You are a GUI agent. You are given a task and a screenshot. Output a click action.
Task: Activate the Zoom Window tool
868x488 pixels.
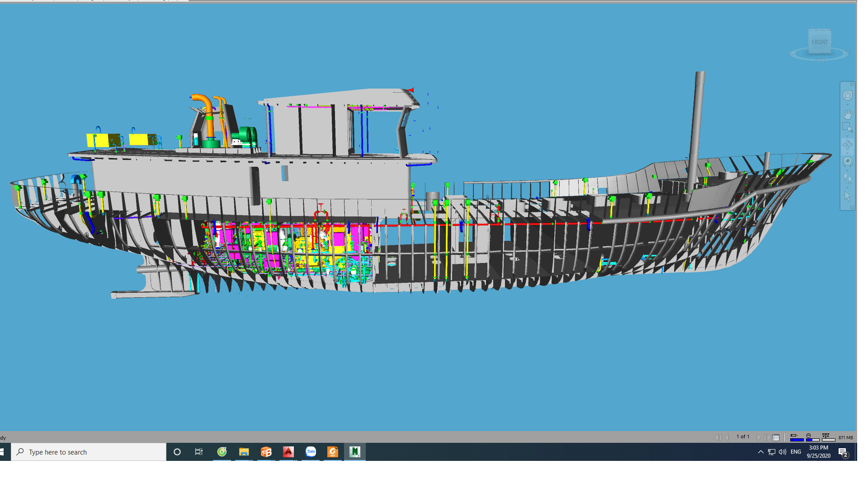[x=847, y=127]
